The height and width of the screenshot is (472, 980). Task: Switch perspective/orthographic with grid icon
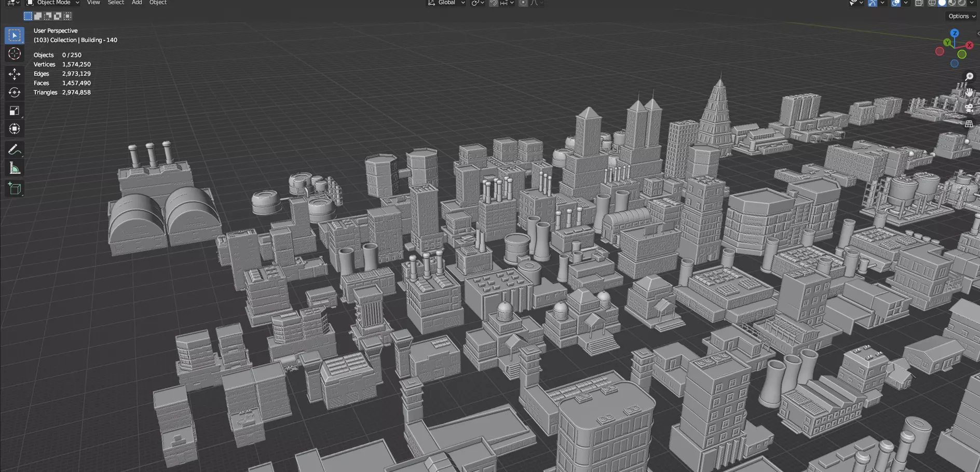(969, 124)
